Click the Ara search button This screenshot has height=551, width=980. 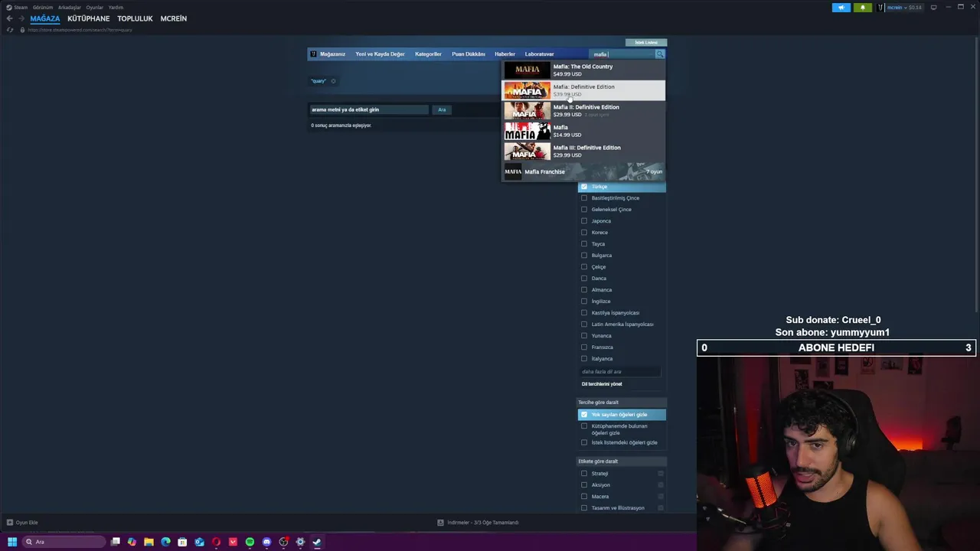coord(442,110)
